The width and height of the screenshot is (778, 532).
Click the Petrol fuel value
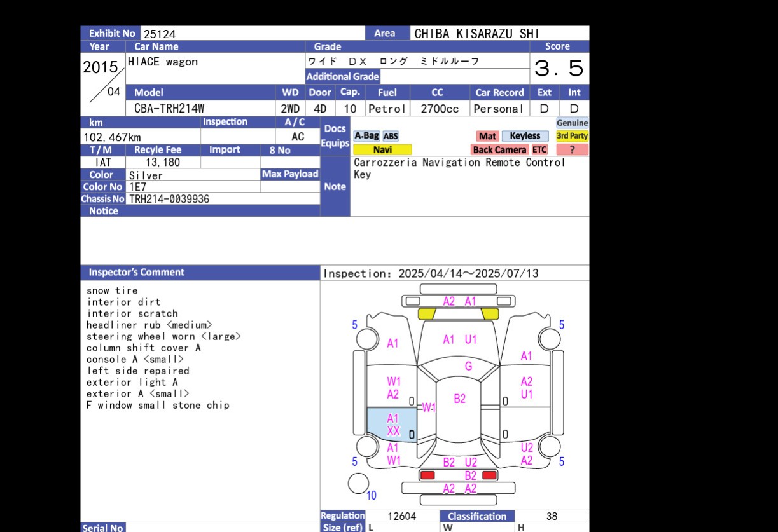coord(387,109)
